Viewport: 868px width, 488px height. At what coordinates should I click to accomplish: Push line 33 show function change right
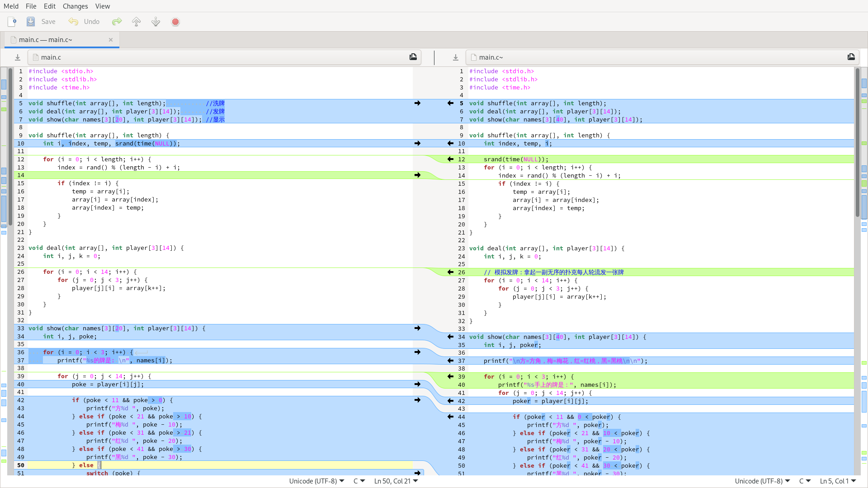(418, 328)
